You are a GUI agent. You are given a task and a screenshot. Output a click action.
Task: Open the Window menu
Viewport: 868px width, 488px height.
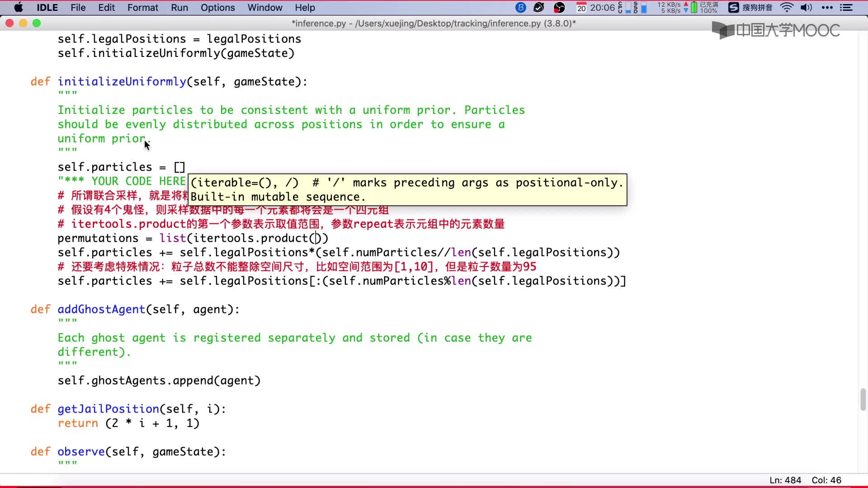[265, 8]
